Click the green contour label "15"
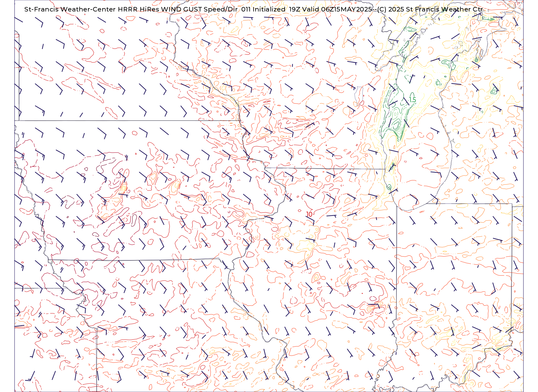 (412, 100)
